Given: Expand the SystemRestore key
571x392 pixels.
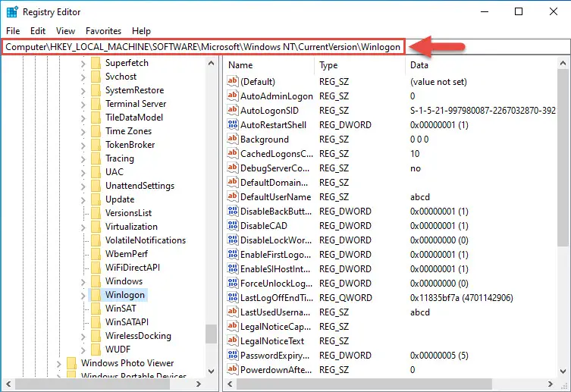Looking at the screenshot, I should [x=83, y=91].
